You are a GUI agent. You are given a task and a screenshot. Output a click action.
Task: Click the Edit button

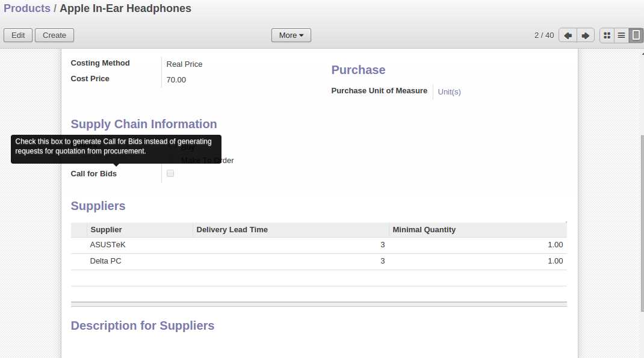(x=18, y=35)
